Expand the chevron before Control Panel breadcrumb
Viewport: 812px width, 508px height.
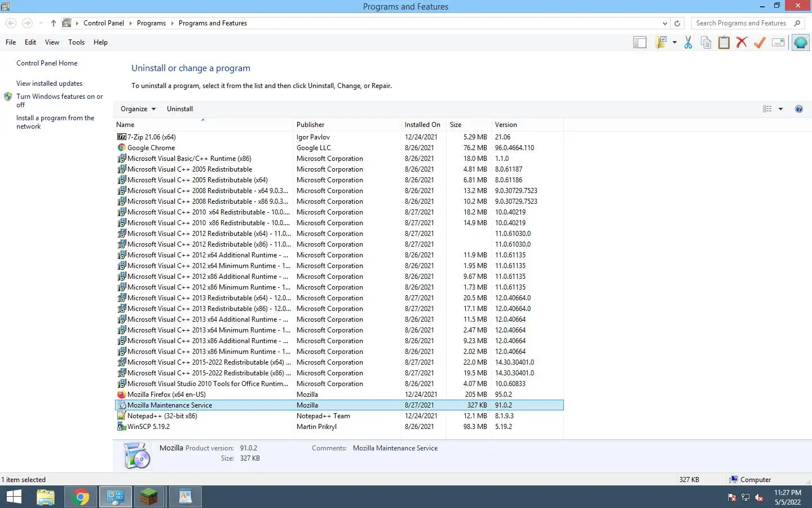point(77,23)
